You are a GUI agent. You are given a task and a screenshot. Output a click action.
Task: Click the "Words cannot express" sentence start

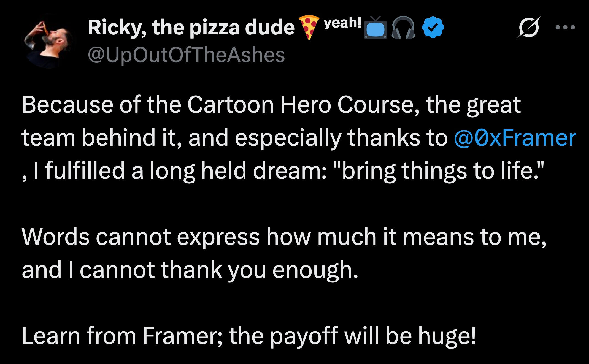point(141,237)
